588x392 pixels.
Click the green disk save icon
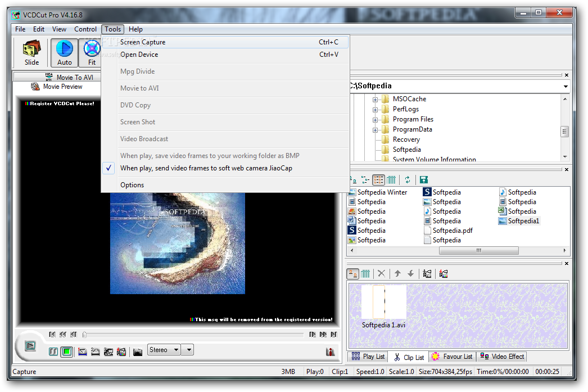424,179
